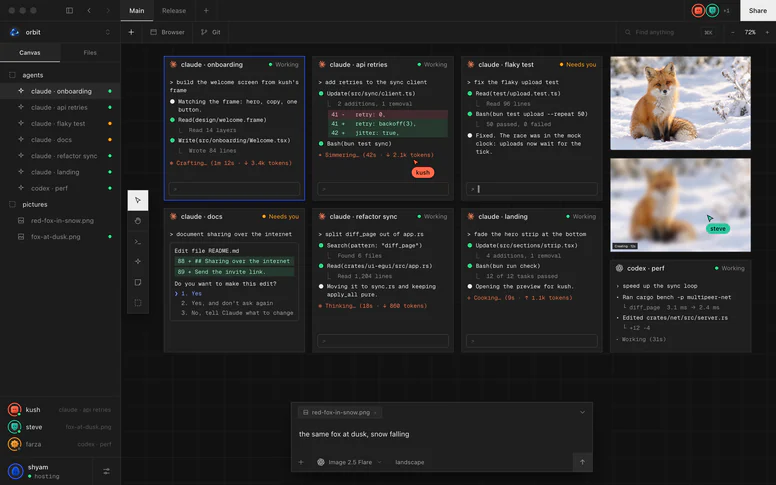The image size is (776, 485).
Task: Select claude · landing in sidebar
Action: pos(60,172)
